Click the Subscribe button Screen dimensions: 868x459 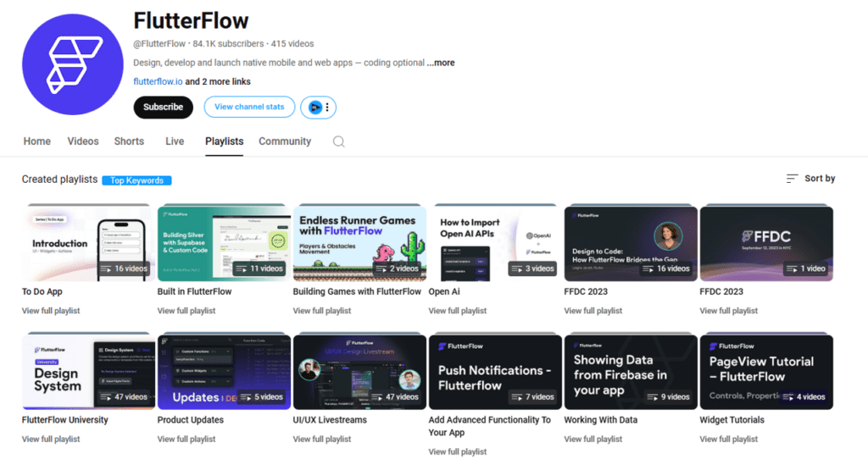coord(164,108)
